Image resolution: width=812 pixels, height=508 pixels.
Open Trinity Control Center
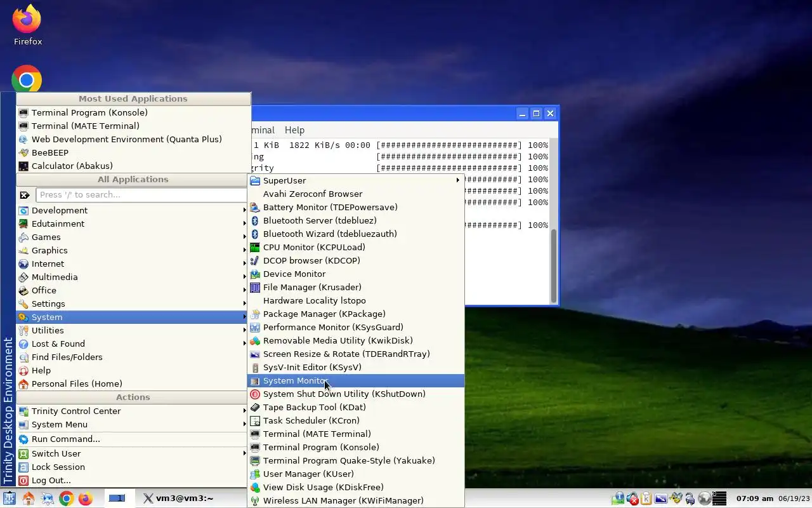[x=133, y=411]
